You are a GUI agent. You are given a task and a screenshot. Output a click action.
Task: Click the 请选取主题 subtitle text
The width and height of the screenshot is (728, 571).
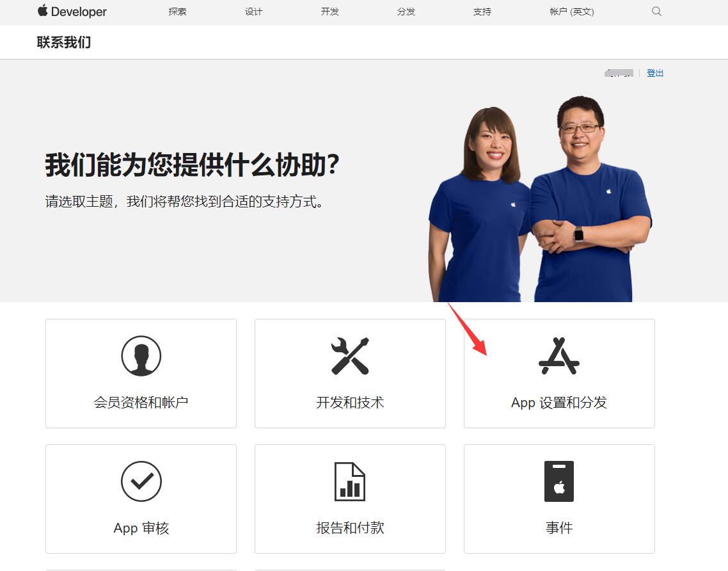pyautogui.click(x=184, y=202)
